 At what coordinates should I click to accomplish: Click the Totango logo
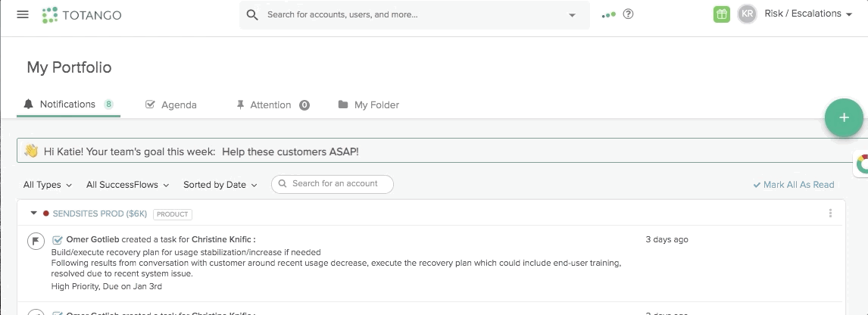click(x=82, y=15)
